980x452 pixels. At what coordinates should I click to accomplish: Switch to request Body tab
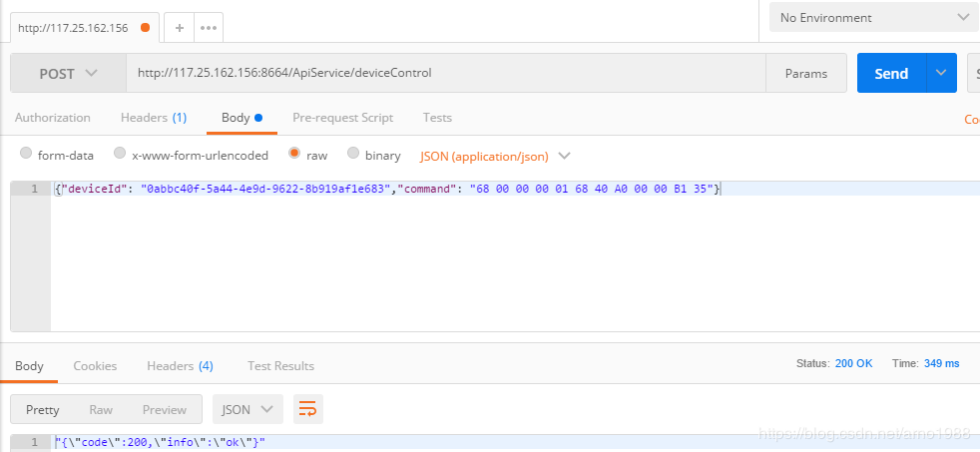[x=242, y=118]
